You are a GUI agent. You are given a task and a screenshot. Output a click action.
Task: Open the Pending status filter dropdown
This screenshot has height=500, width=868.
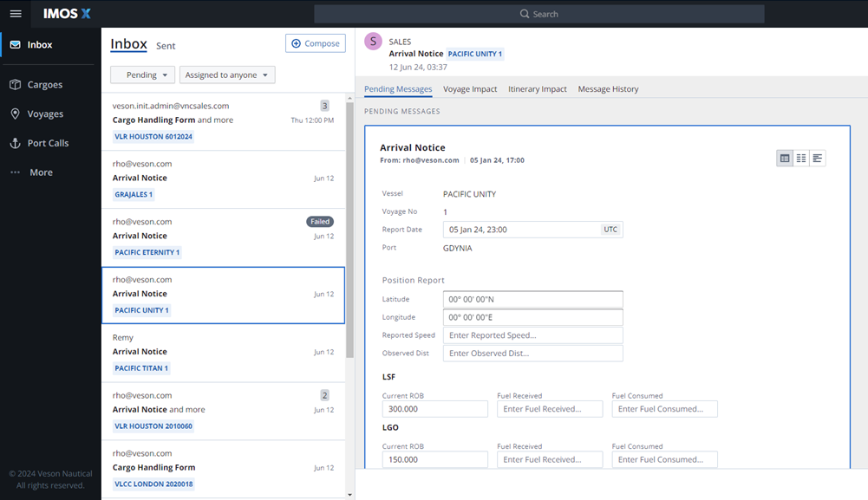142,75
